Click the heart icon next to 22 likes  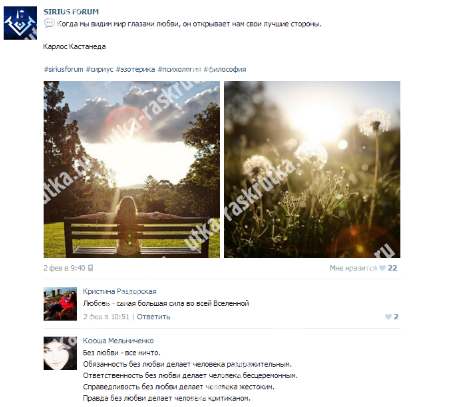383,268
